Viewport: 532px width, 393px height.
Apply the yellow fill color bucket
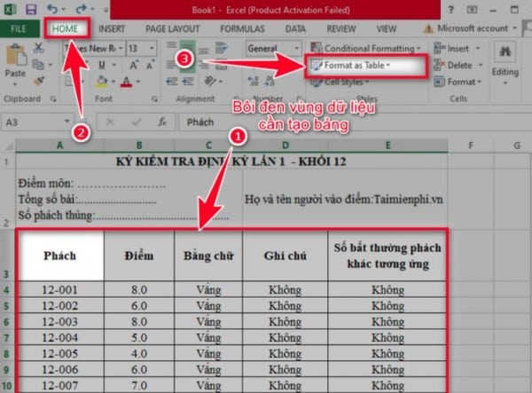pyautogui.click(x=101, y=81)
